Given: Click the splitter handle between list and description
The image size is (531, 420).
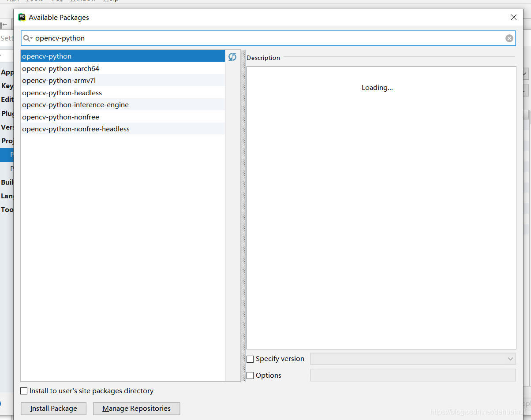Looking at the screenshot, I should click(x=243, y=216).
